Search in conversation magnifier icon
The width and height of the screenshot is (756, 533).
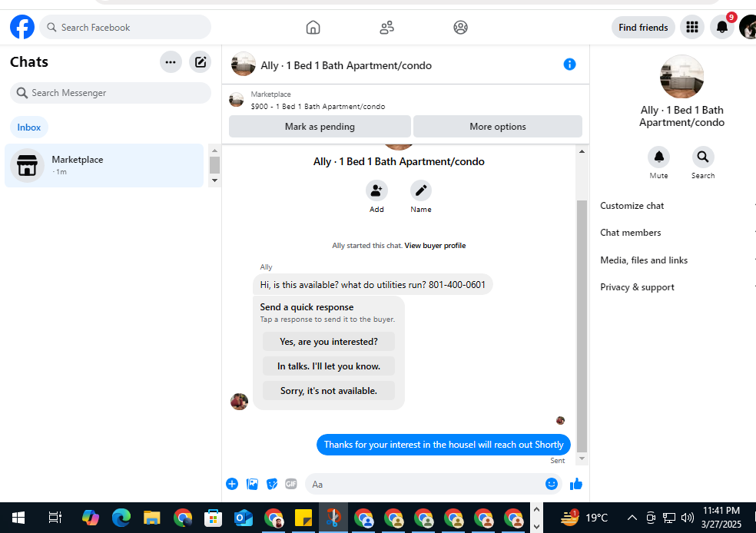(x=703, y=157)
